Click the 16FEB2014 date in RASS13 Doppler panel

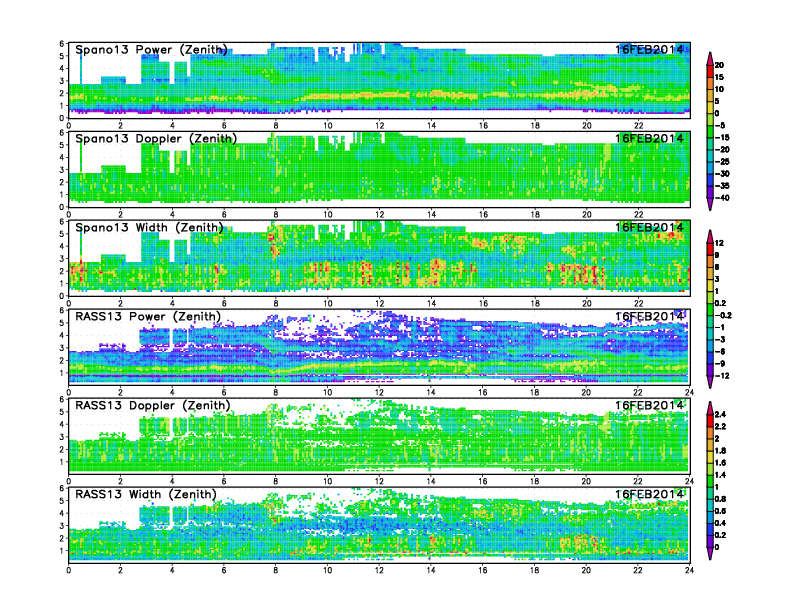tap(649, 405)
